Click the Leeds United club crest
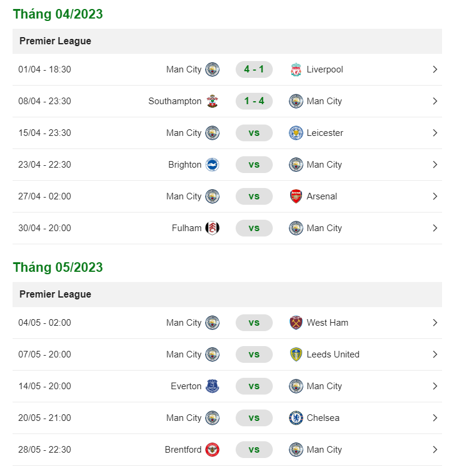This screenshot has width=454, height=476. click(295, 354)
